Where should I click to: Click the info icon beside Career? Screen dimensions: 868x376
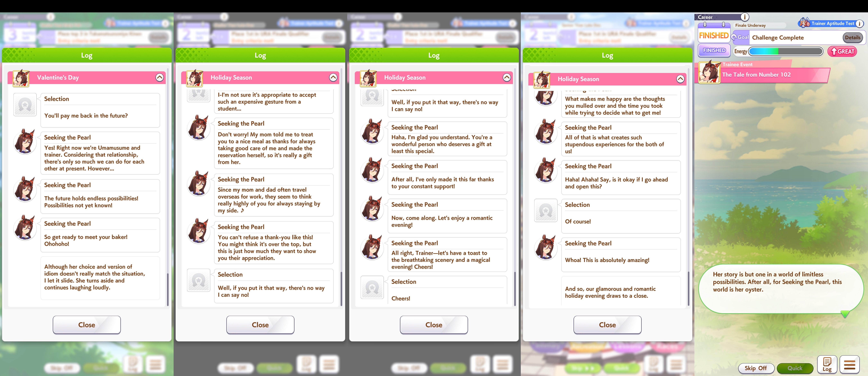point(744,17)
